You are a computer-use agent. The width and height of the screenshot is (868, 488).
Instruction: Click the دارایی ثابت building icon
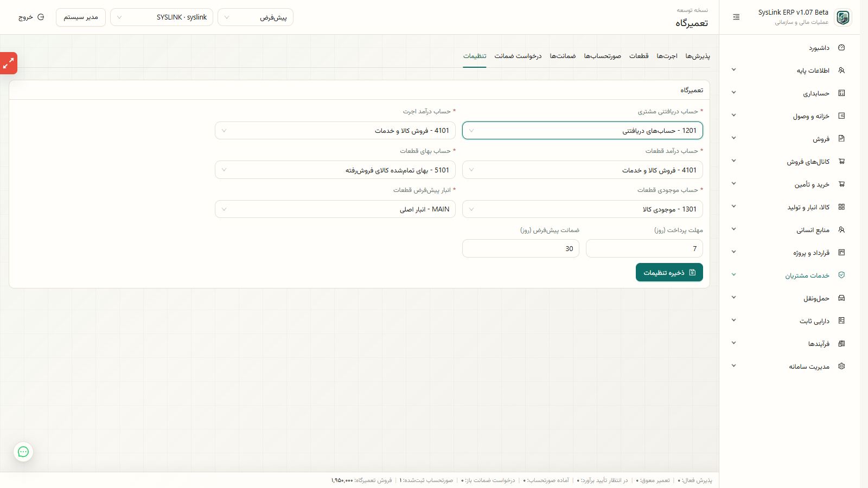click(x=841, y=321)
